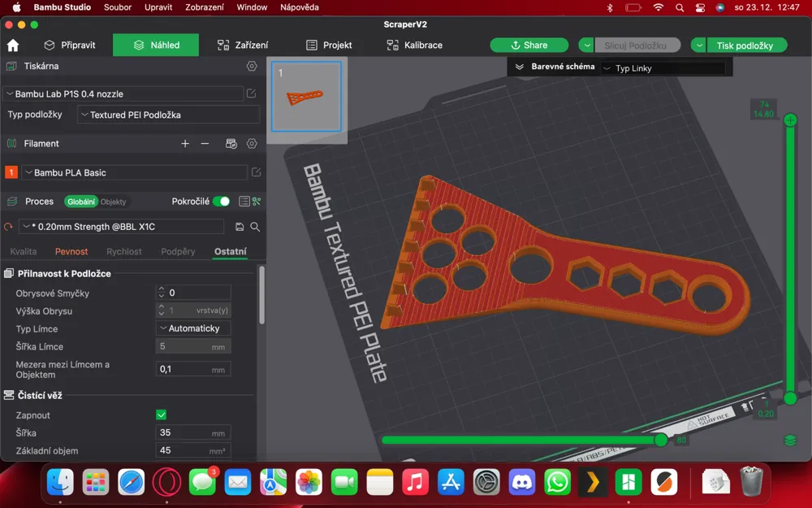The width and height of the screenshot is (812, 508).
Task: Open the Soubor menu
Action: (118, 7)
